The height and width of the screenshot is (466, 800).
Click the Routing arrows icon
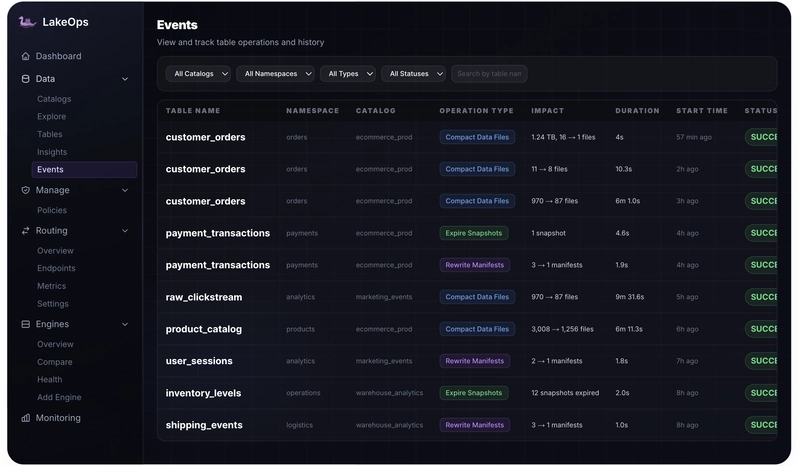click(x=26, y=231)
